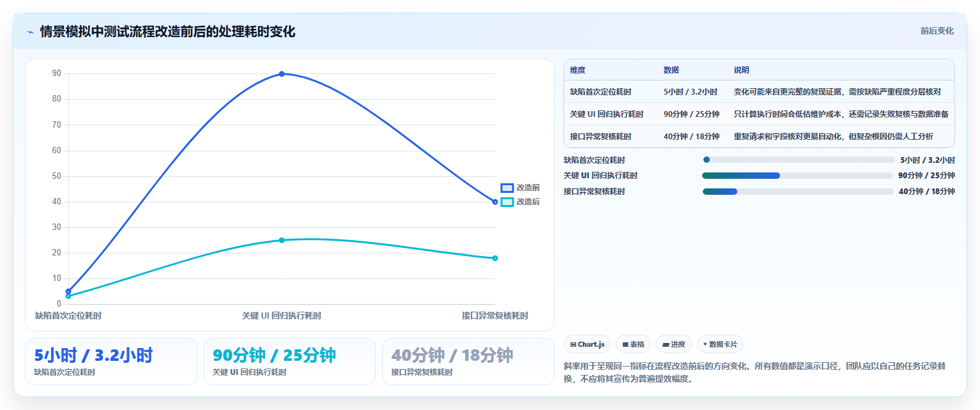This screenshot has width=980, height=410.
Task: Click the Chart.js chip icon
Action: click(573, 345)
